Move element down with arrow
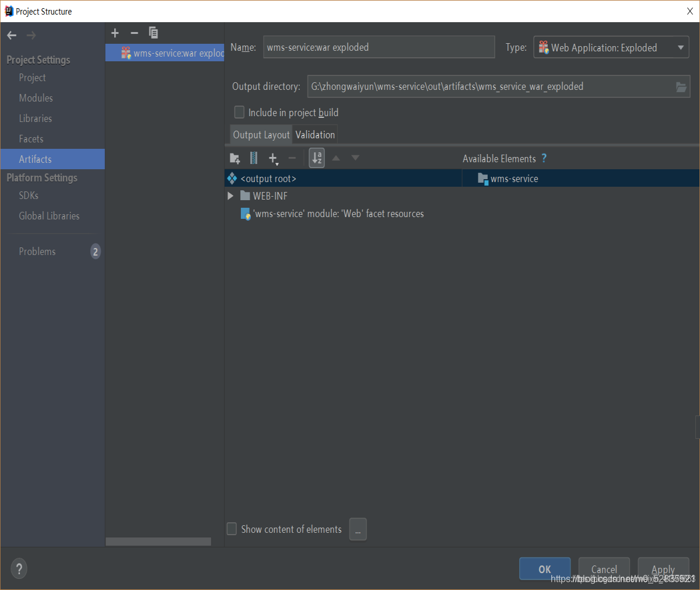700x590 pixels. click(355, 158)
